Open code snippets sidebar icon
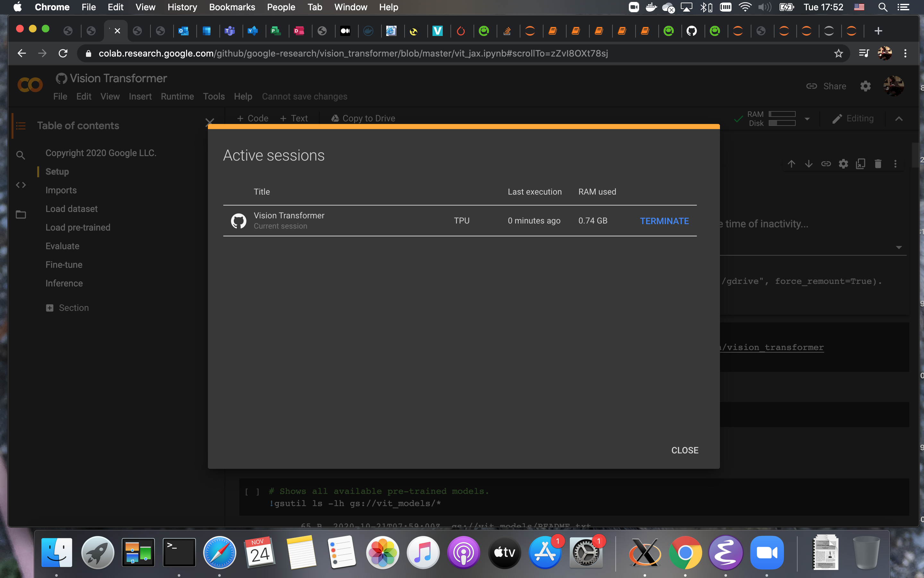 (21, 185)
